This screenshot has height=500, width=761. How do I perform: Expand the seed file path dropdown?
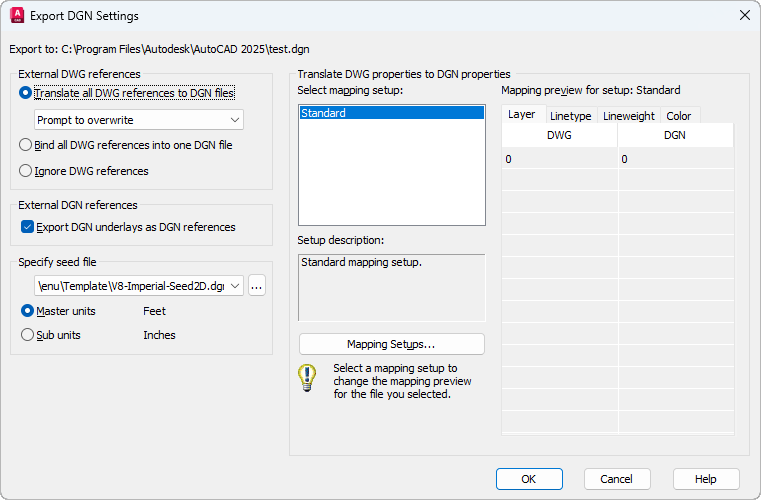[235, 286]
